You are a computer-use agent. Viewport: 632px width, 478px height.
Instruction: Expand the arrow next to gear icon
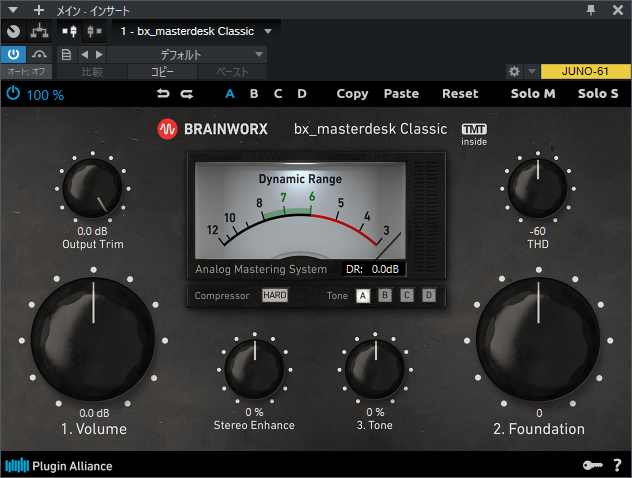click(x=532, y=71)
